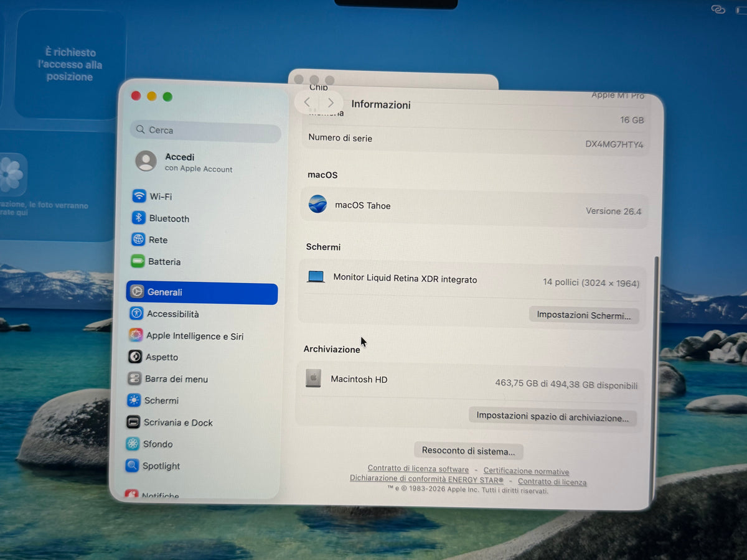The image size is (747, 560).
Task: Open Apple Intelligence e Siri icon
Action: click(x=136, y=335)
